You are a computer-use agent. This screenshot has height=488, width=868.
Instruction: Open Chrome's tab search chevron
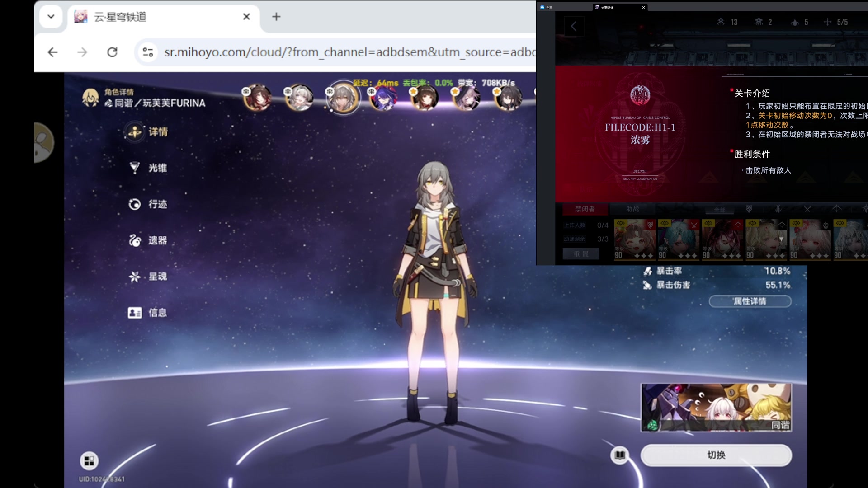[51, 17]
